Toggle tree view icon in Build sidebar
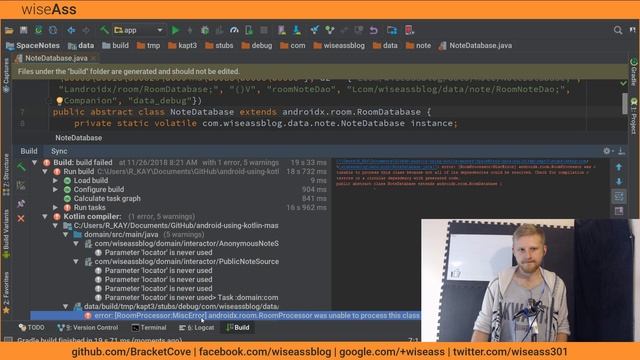Image resolution: width=640 pixels, height=360 pixels. (21, 186)
